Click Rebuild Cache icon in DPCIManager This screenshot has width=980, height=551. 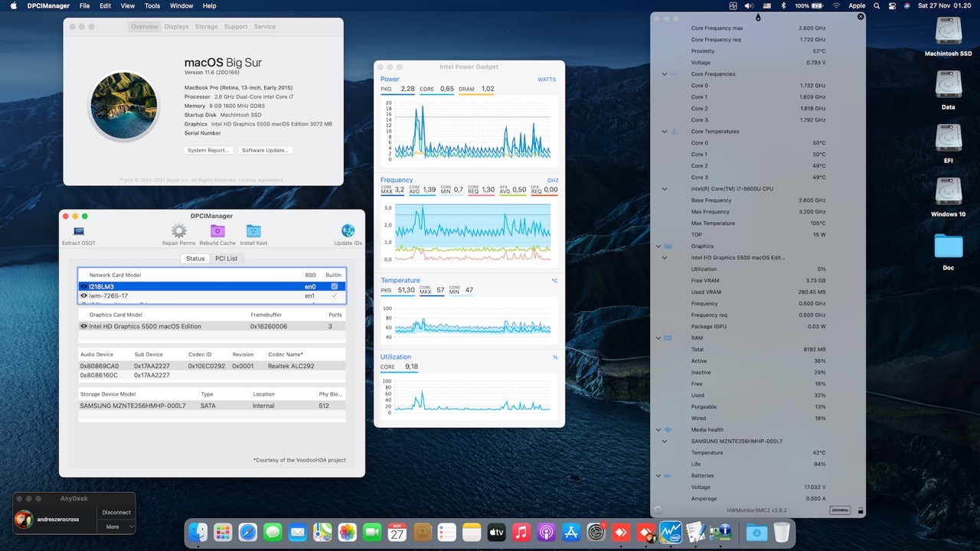point(217,230)
